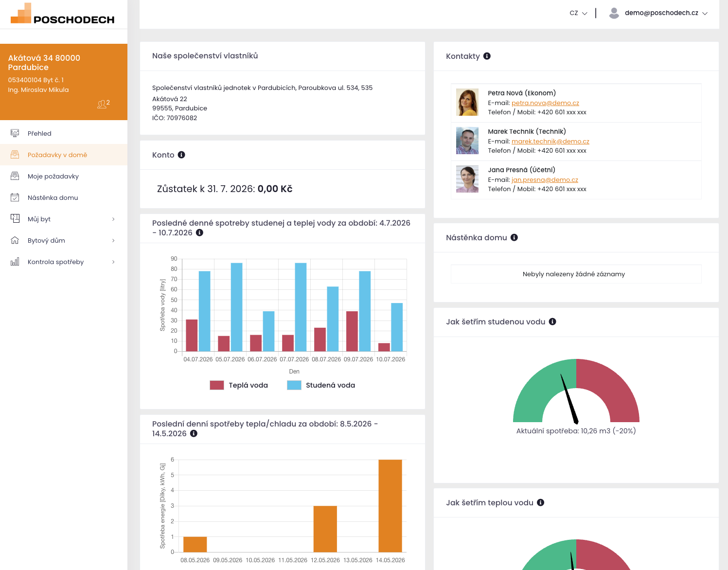Click the Můj byt floor plan icon
Image resolution: width=728 pixels, height=570 pixels.
15,219
